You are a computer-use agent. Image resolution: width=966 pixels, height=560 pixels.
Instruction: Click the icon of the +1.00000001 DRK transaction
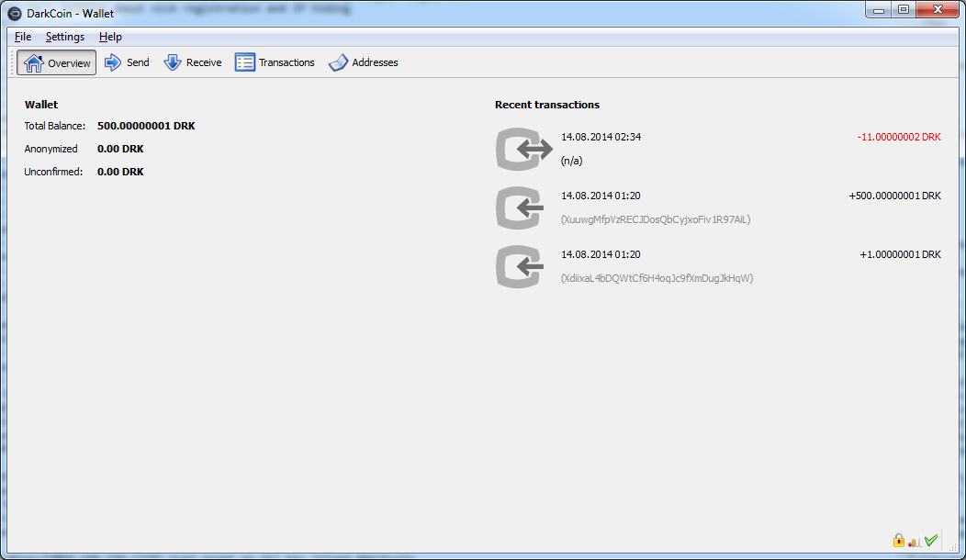(520, 266)
